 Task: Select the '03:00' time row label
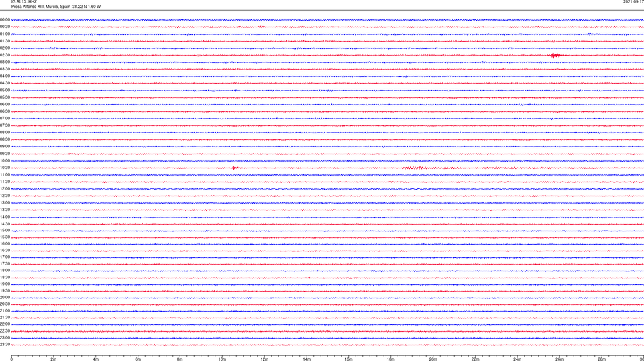(5, 62)
